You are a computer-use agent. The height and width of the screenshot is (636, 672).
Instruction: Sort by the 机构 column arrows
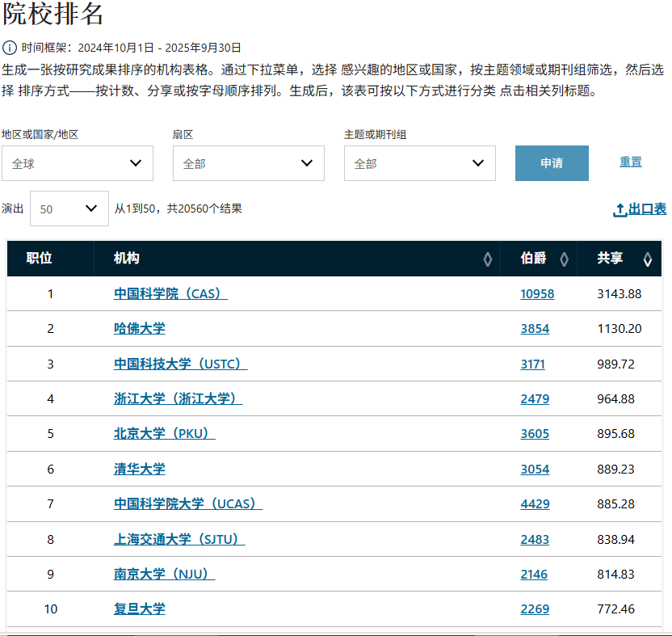point(487,259)
